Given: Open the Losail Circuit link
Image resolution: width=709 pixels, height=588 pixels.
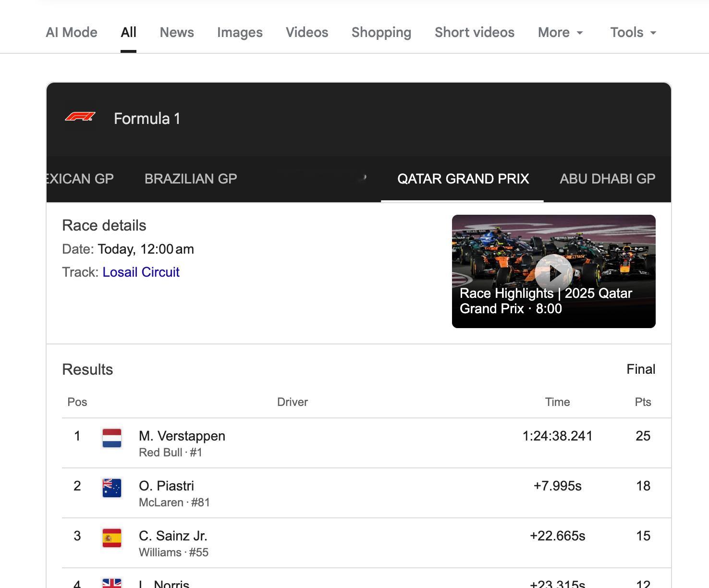Looking at the screenshot, I should coord(141,272).
